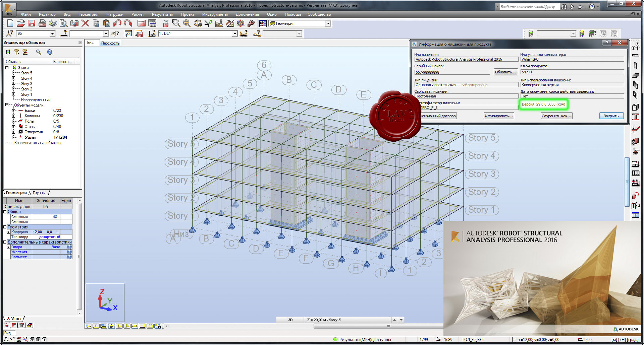Expand the Story 3 tree node
The image size is (644, 345).
pyautogui.click(x=13, y=83)
